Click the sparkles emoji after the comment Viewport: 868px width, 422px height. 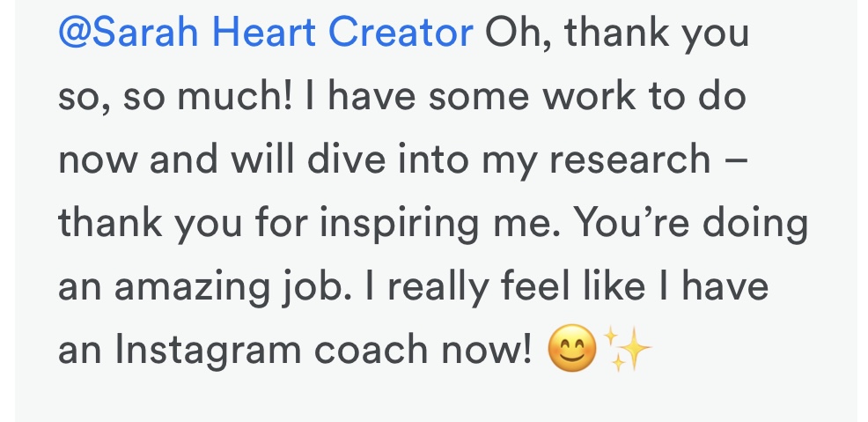pyautogui.click(x=627, y=348)
